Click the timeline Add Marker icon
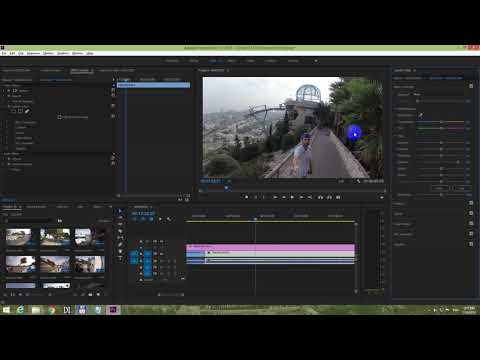The image size is (480, 360). click(x=160, y=219)
